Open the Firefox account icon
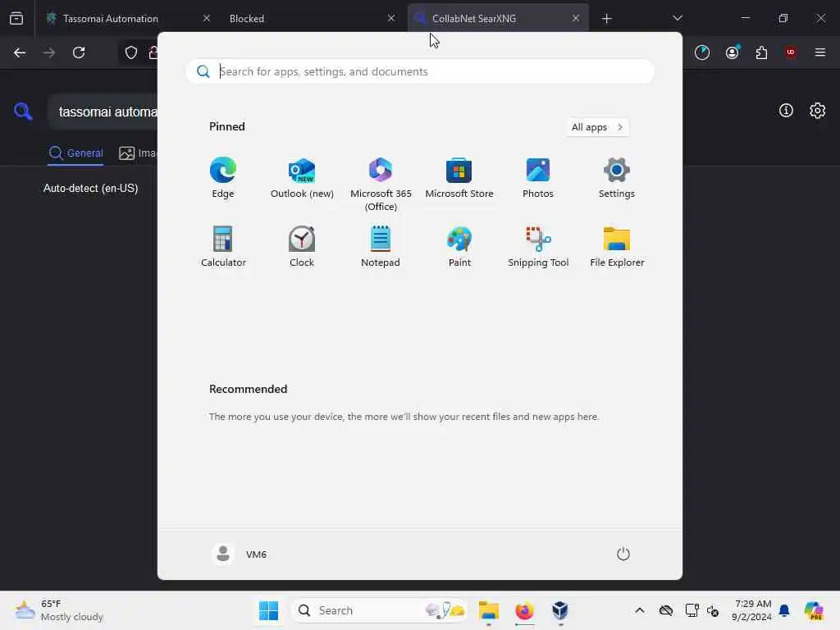The width and height of the screenshot is (840, 630). click(x=732, y=52)
